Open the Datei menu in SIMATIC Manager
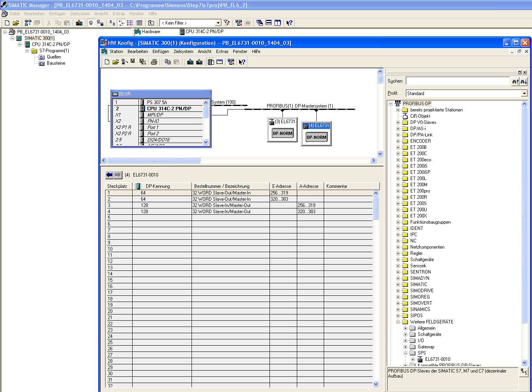 pyautogui.click(x=15, y=14)
